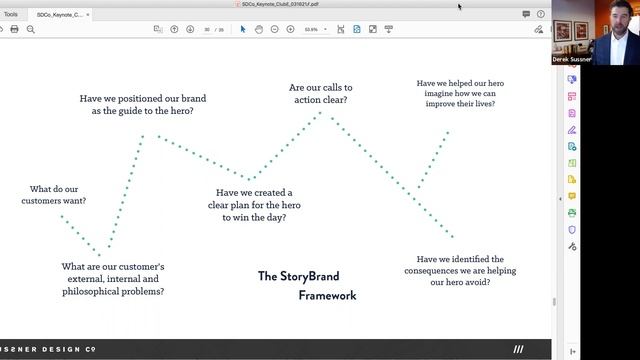
Task: Click the text 'What do our customers want?'
Action: pos(54,195)
